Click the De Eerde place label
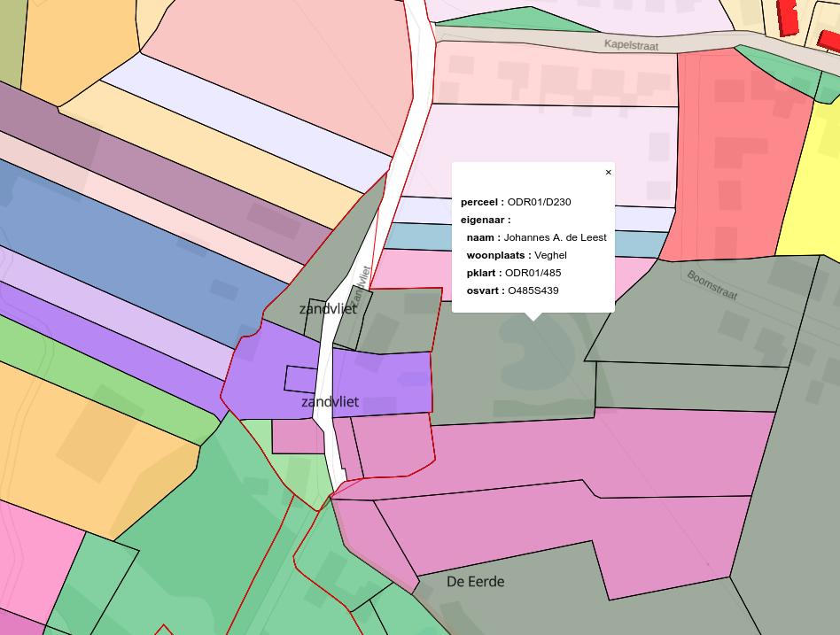Image resolution: width=840 pixels, height=635 pixels. click(475, 582)
